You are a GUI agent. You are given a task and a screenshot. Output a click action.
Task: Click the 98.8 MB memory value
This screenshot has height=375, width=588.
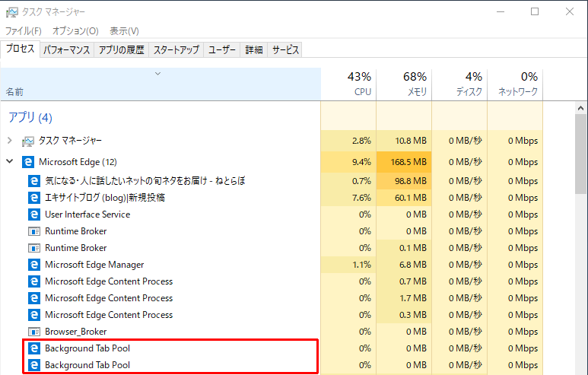[x=404, y=181]
